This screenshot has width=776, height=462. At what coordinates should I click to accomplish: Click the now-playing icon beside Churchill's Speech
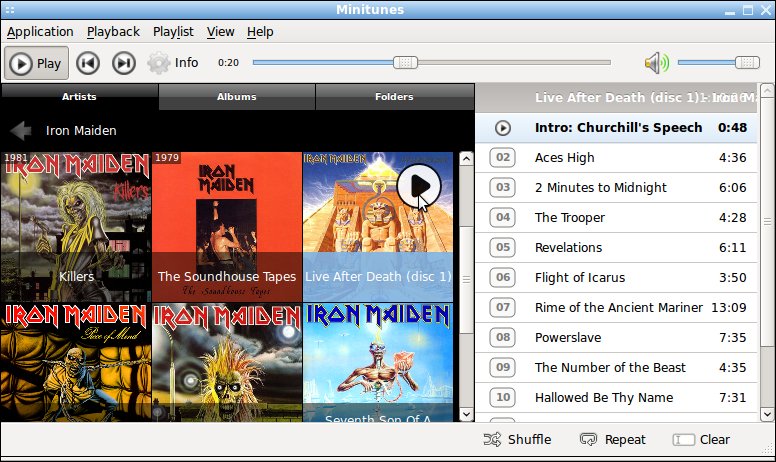pos(503,128)
